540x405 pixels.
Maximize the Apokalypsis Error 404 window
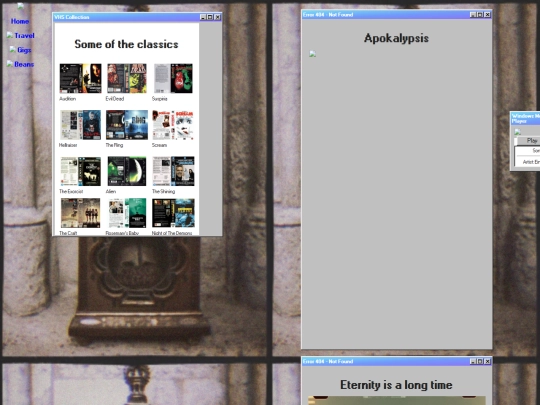pos(480,14)
